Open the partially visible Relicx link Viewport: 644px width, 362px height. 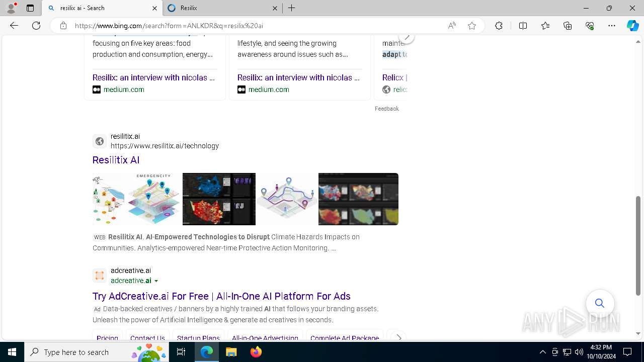pyautogui.click(x=394, y=77)
